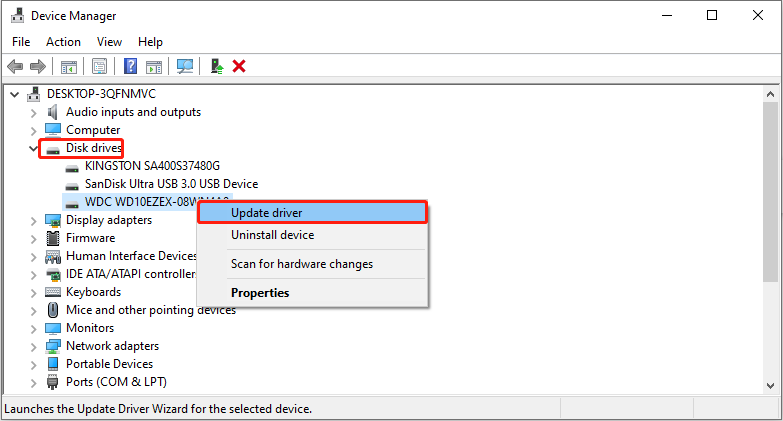Screen dimensions: 783x421
Task: Click the vertical scrollbar thumb
Action: pyautogui.click(x=771, y=192)
